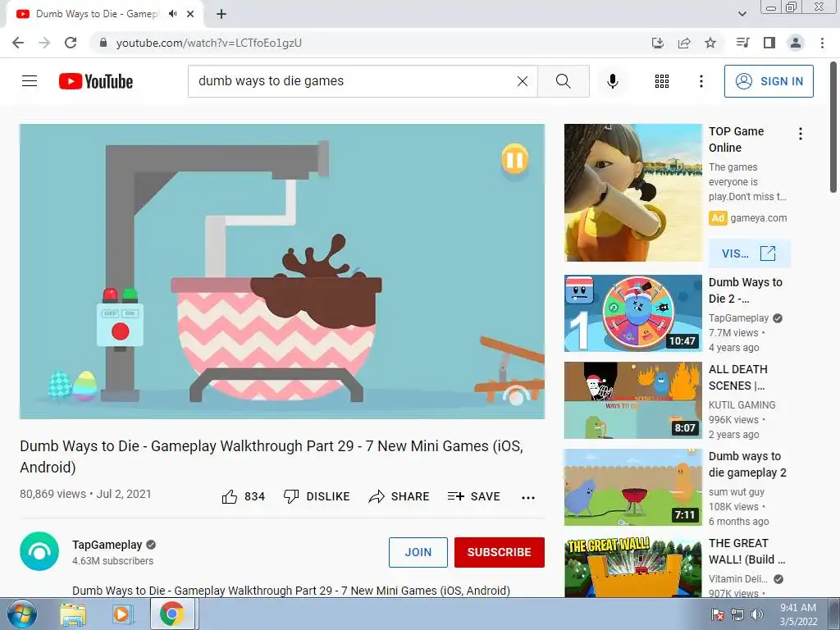Viewport: 840px width, 630px height.
Task: Open the dumb ways to die gameplay 2 title
Action: [x=747, y=464]
